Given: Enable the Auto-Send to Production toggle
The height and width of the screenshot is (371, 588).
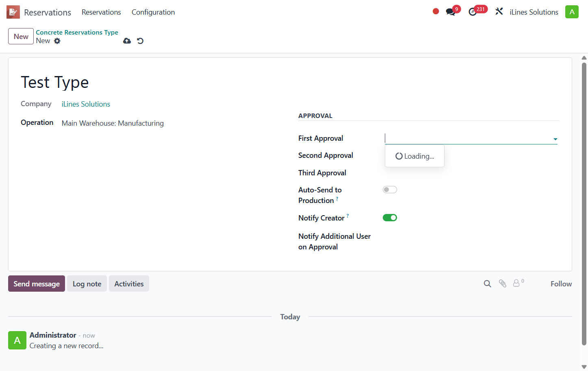Looking at the screenshot, I should click(x=390, y=190).
